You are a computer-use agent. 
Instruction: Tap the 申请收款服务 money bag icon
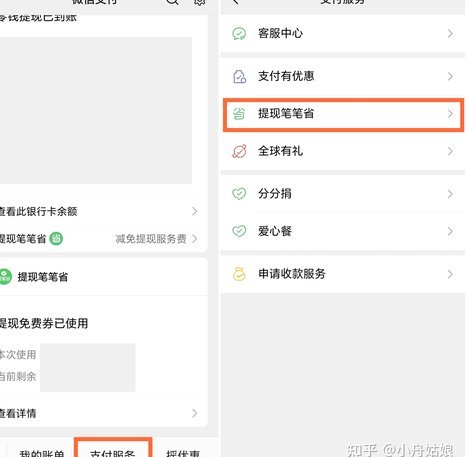point(239,274)
